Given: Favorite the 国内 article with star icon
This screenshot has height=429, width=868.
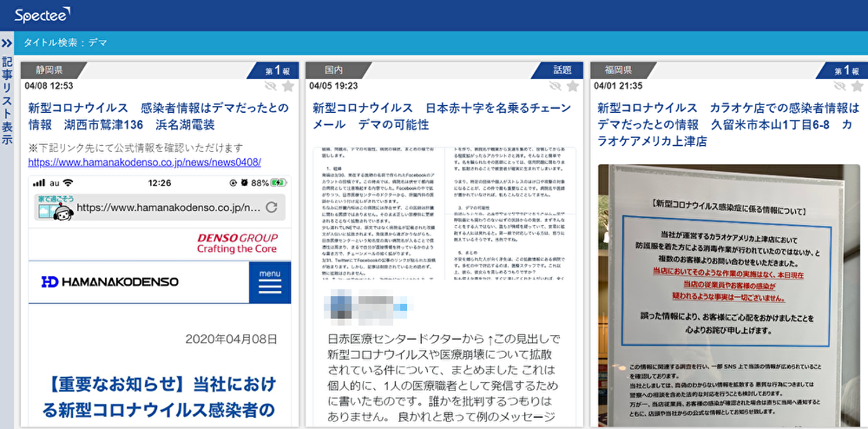Looking at the screenshot, I should tap(572, 86).
